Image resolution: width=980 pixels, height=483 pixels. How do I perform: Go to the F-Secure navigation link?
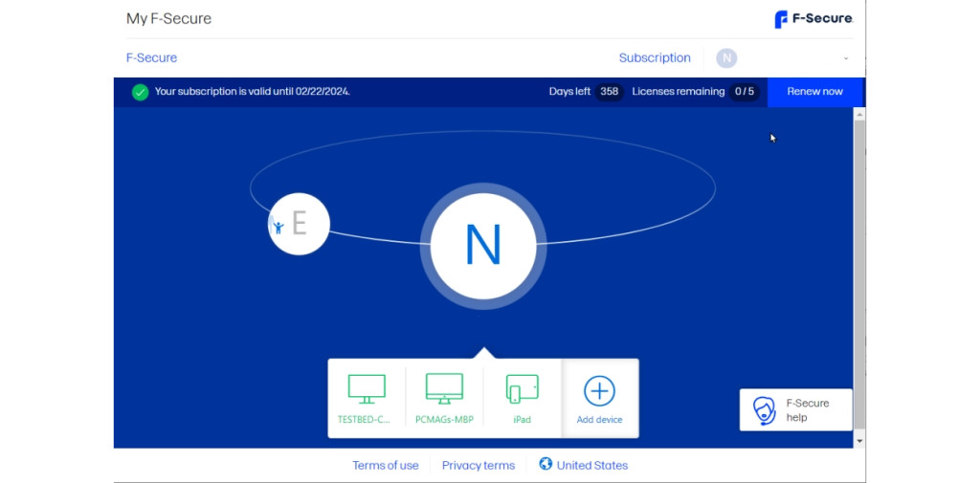point(151,58)
